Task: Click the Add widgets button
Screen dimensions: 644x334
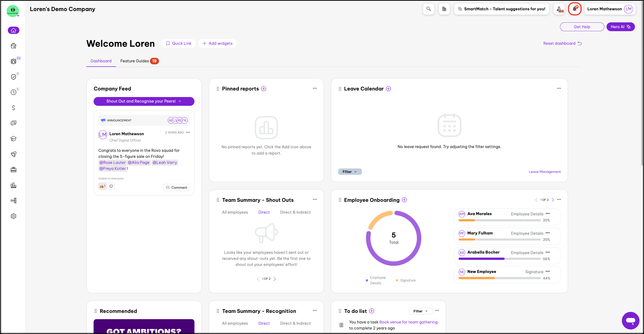Action: 218,43
